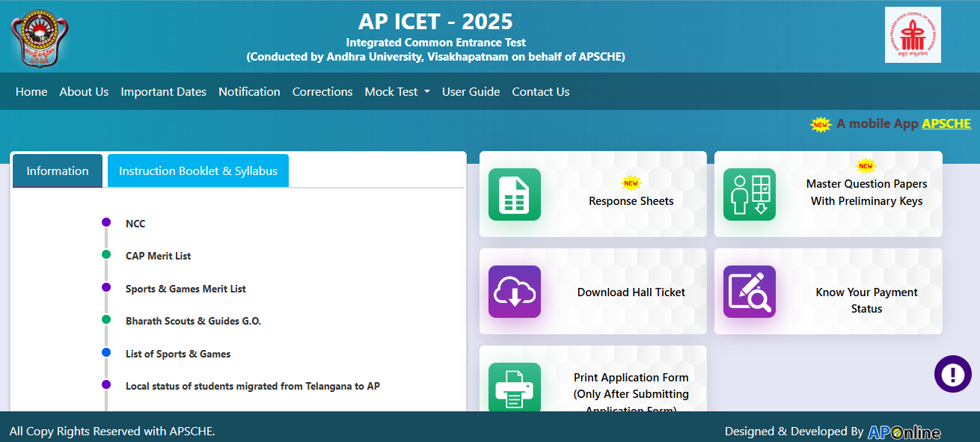980x442 pixels.
Task: Open the Notification menu item
Action: click(249, 91)
